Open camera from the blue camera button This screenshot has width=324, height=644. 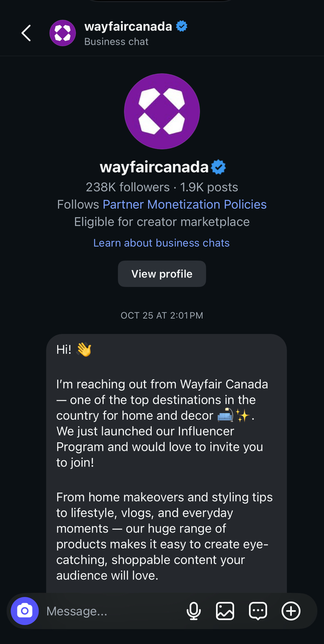point(25,611)
